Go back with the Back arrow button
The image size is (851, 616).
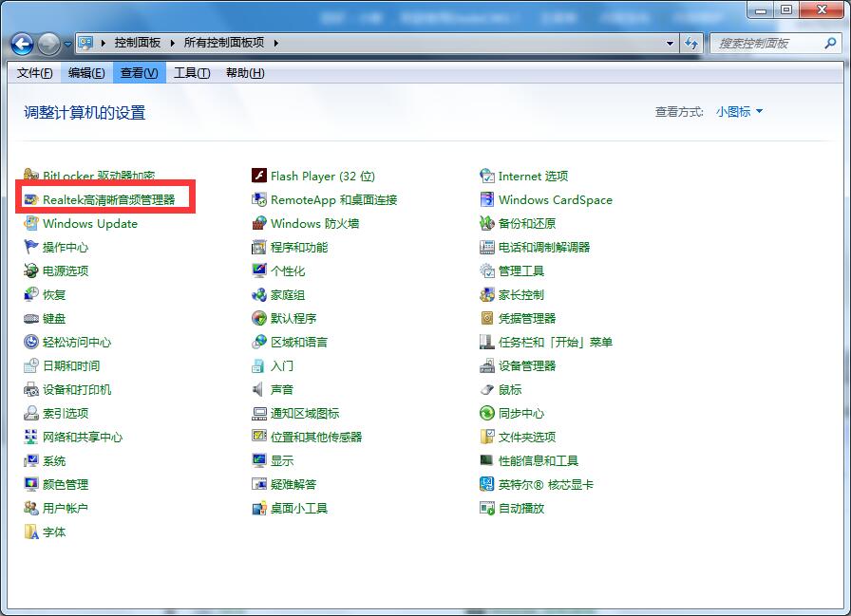point(22,44)
